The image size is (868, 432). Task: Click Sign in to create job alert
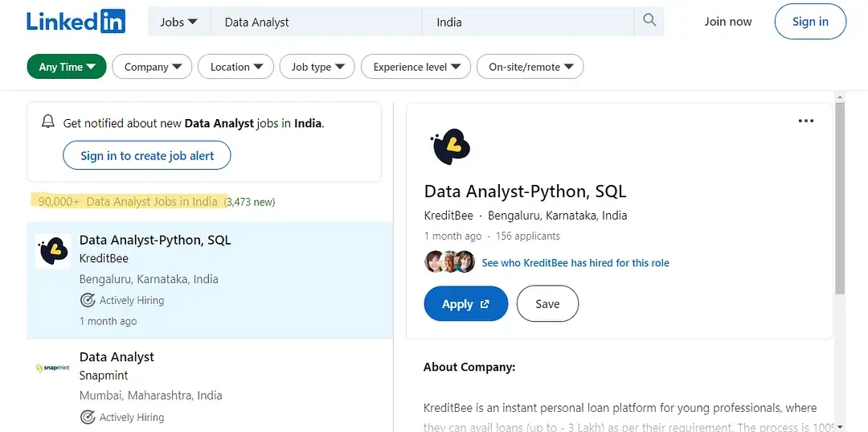[147, 156]
